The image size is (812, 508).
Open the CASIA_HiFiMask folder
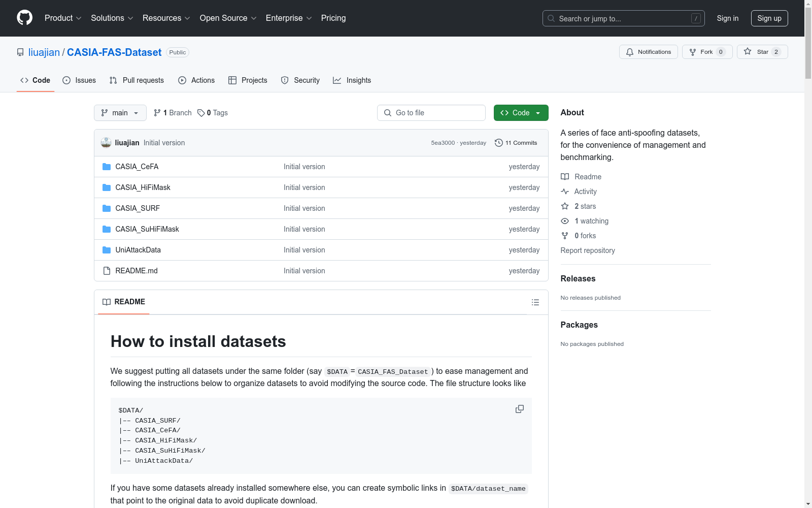tap(143, 187)
